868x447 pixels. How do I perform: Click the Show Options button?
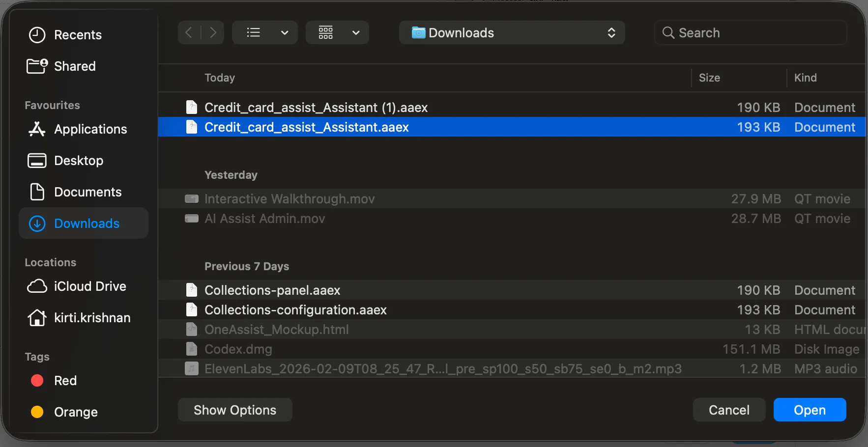coord(235,410)
